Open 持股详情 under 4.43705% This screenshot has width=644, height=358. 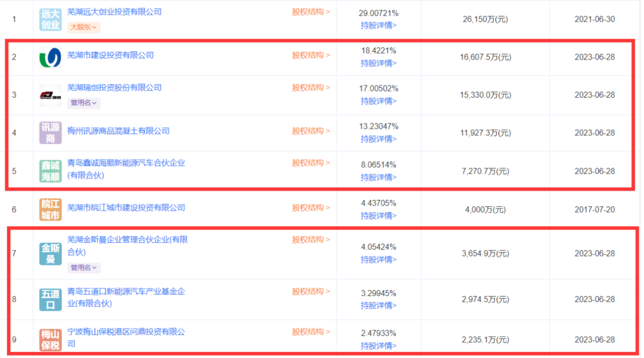(x=378, y=215)
